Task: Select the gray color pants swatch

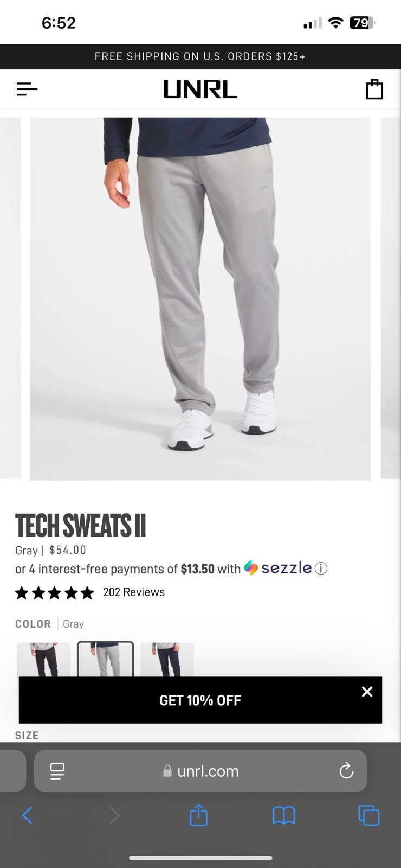Action: point(106,660)
